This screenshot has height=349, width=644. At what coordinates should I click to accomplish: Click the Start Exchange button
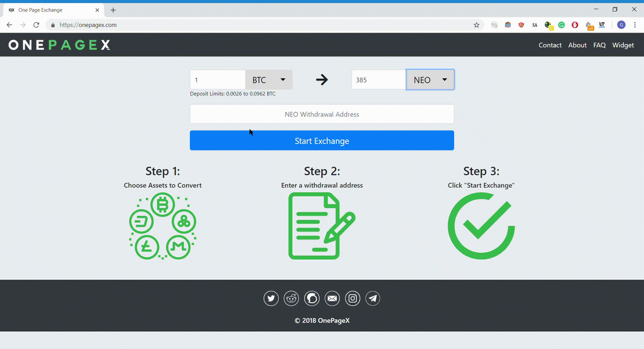(322, 140)
